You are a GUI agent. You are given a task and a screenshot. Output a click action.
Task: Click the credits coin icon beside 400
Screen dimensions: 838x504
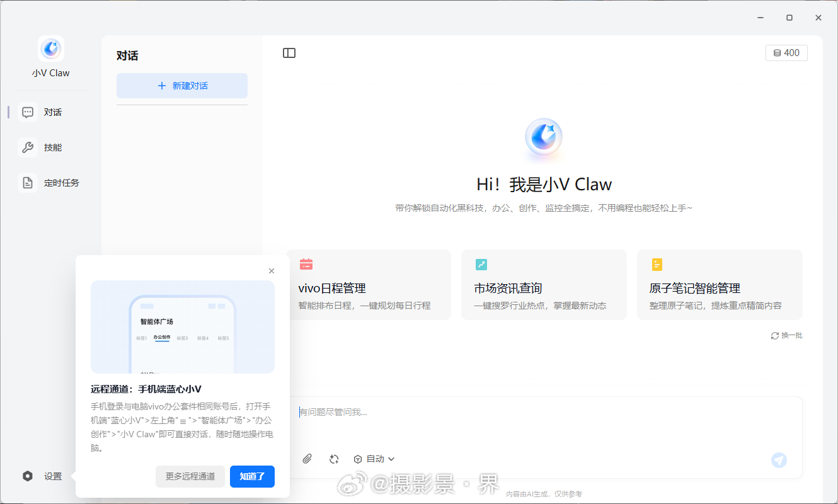click(777, 53)
